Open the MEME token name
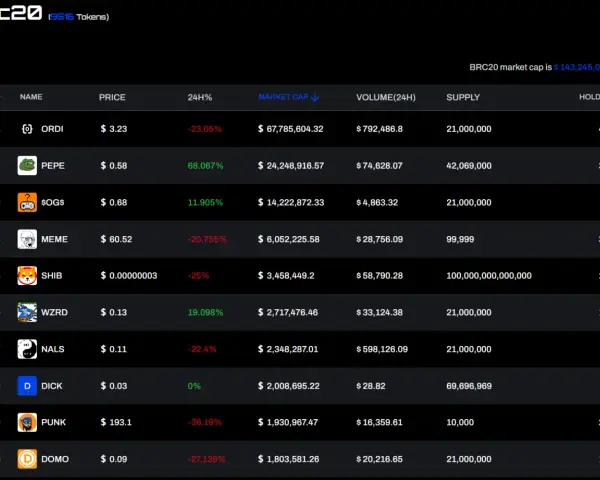The image size is (600, 480). point(54,239)
